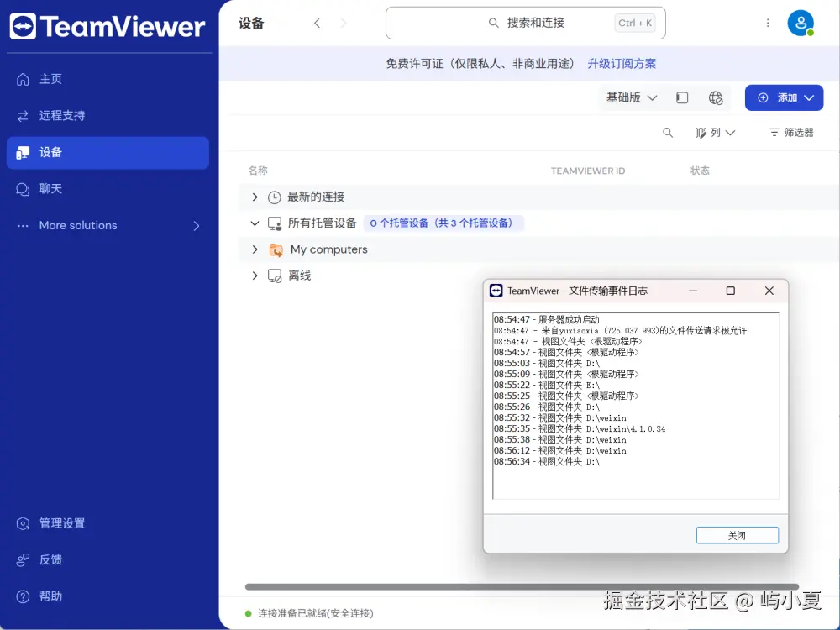Click the 反馈 feedback item
The image size is (840, 630).
point(50,559)
